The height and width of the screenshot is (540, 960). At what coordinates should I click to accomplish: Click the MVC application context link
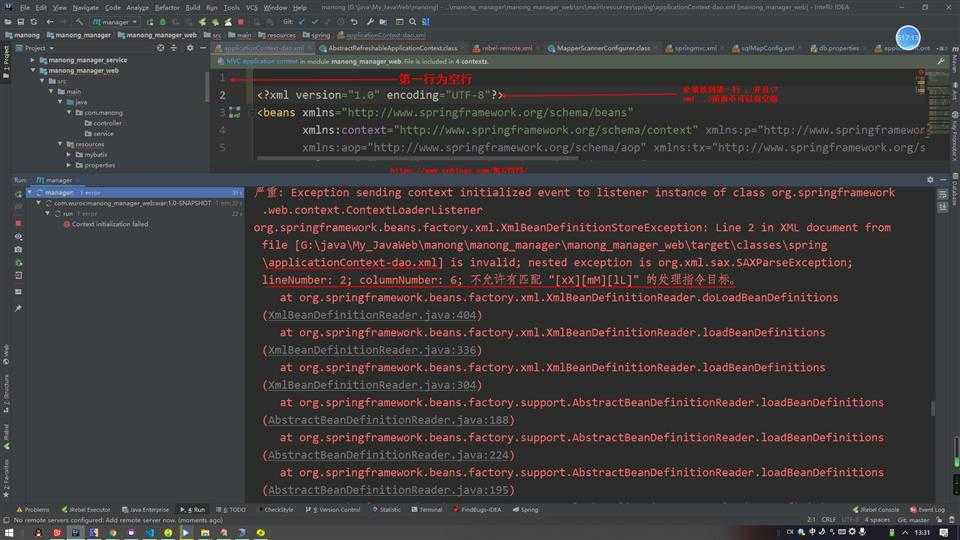click(261, 61)
